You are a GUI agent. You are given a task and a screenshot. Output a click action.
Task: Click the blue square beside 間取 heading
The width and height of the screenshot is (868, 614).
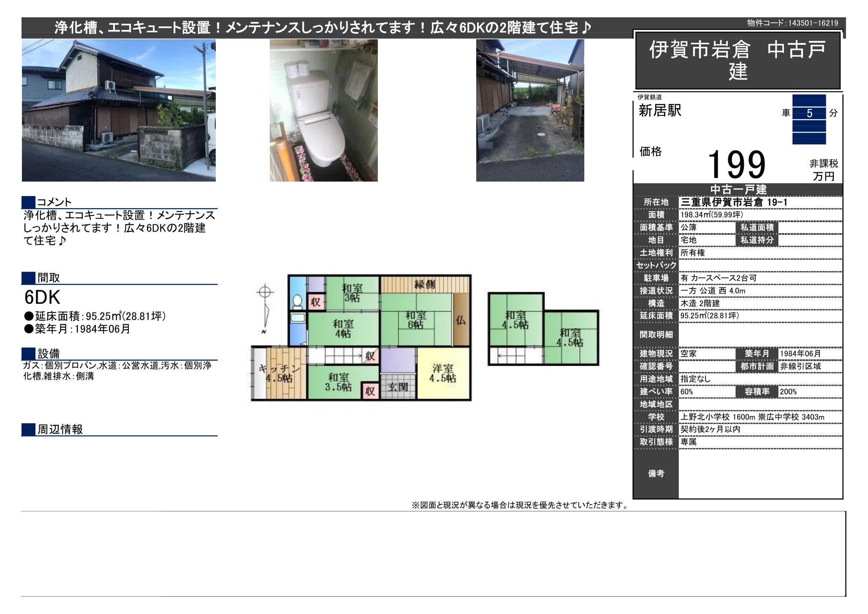tap(29, 278)
